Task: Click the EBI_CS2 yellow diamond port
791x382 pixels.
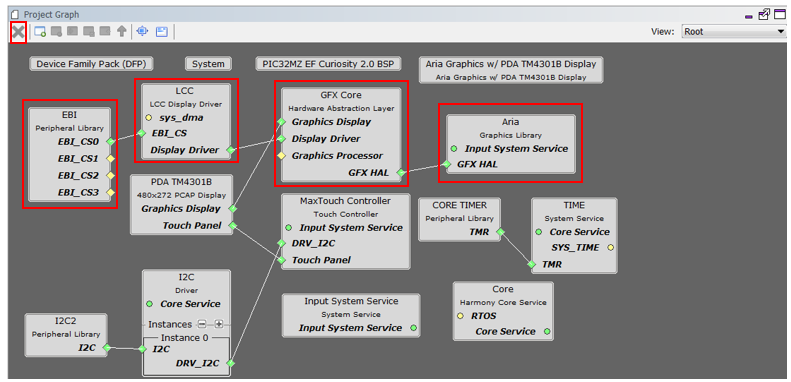Action: point(110,175)
